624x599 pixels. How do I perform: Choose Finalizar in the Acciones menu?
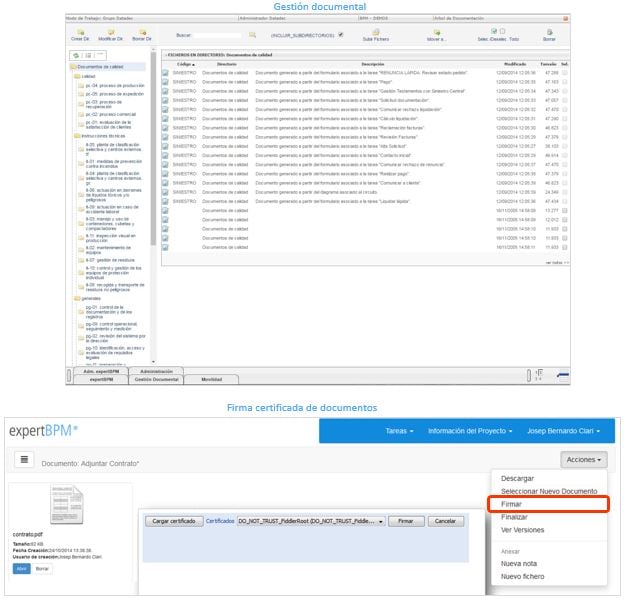click(514, 517)
